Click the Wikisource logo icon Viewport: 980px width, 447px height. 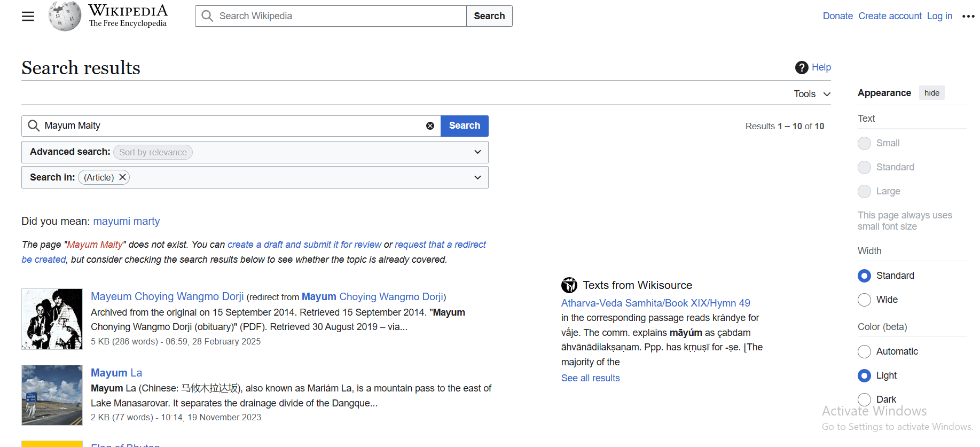569,285
